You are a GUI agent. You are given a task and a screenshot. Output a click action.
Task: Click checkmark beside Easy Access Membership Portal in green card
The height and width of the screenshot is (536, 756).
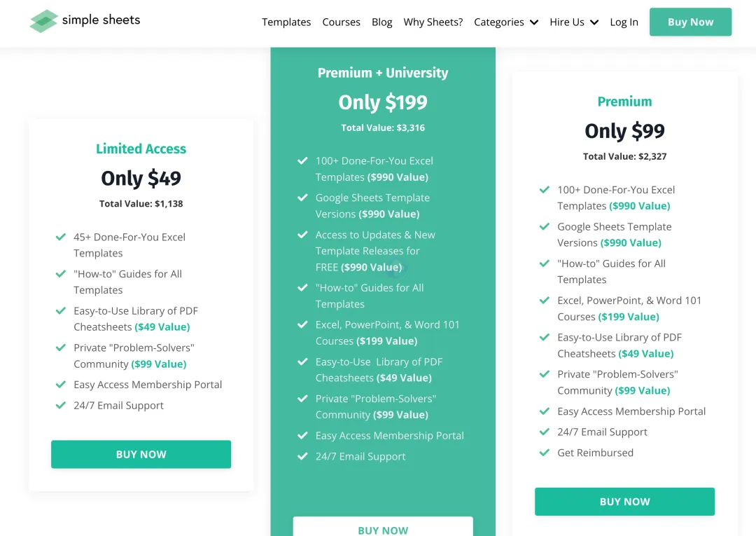coord(302,435)
